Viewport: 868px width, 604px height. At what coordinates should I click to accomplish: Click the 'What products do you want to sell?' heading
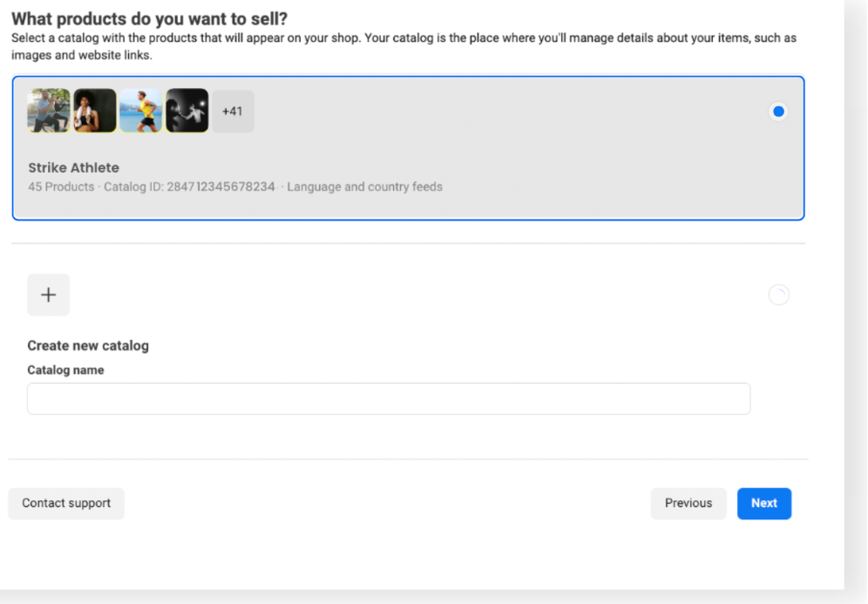tap(149, 19)
